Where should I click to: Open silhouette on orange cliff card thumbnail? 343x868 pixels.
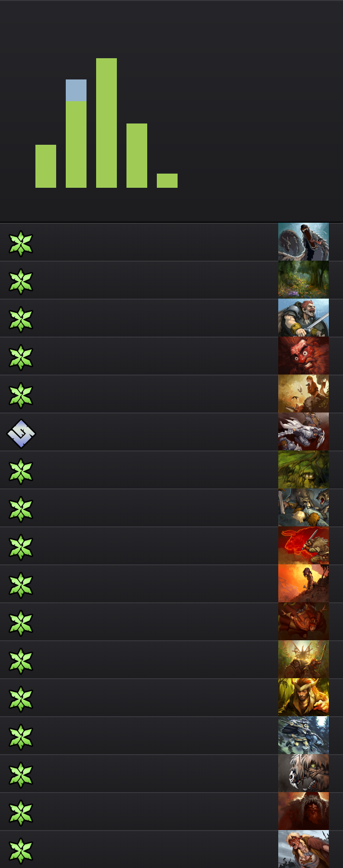[x=304, y=584]
